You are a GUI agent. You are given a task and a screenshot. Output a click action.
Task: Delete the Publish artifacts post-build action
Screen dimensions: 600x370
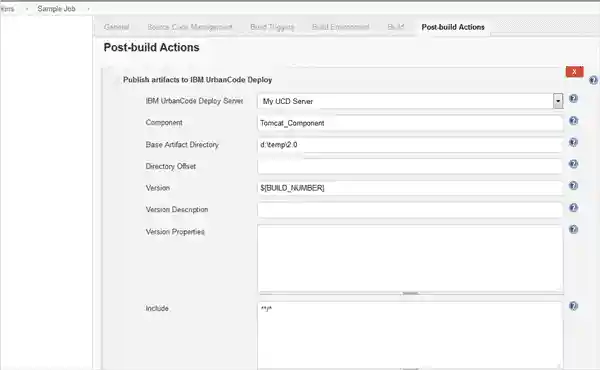tap(574, 72)
